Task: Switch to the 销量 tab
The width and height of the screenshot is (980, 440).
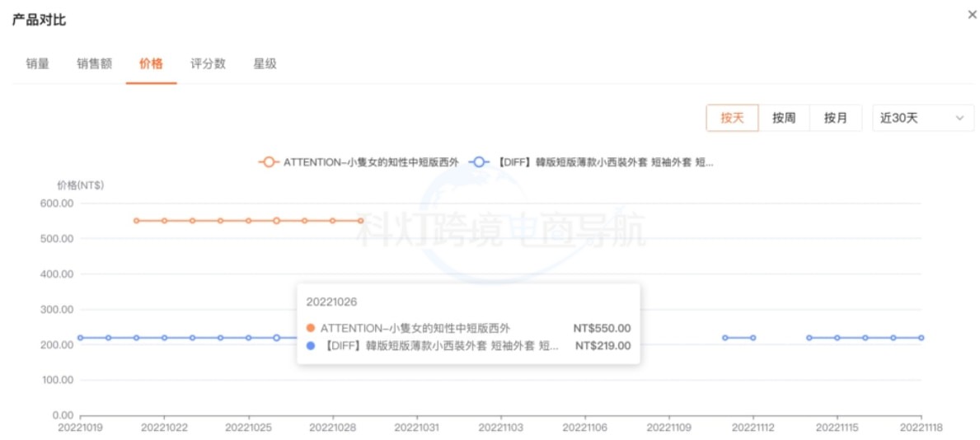Action: click(x=37, y=63)
